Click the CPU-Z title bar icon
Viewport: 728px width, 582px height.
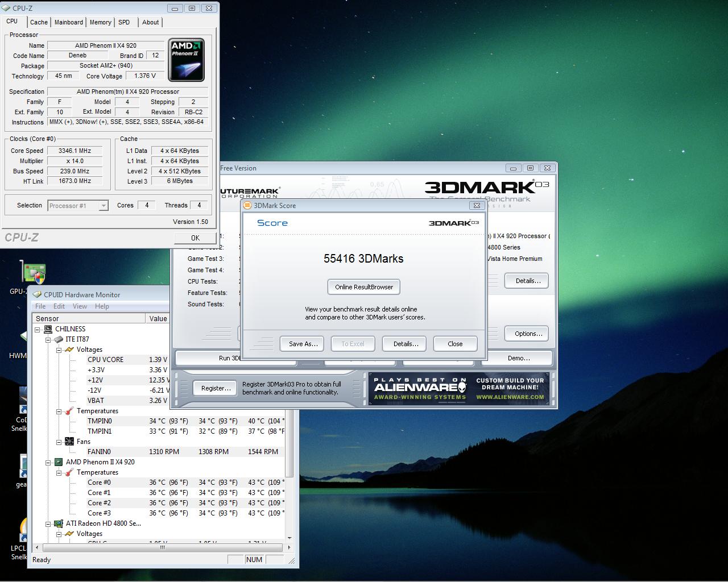[7, 9]
